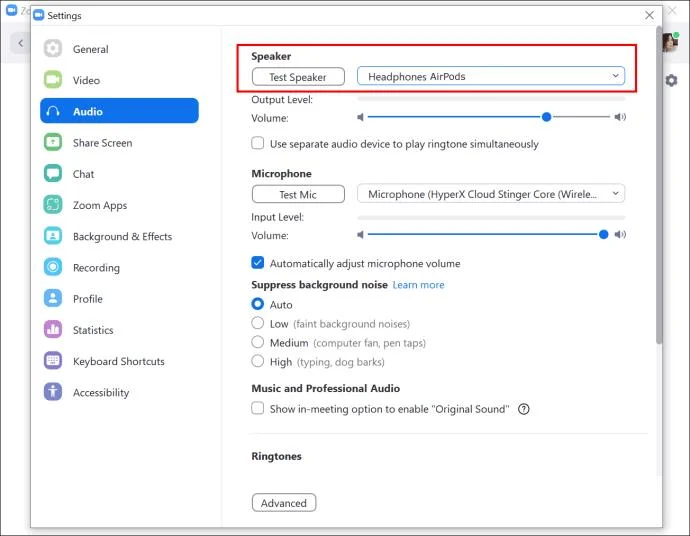This screenshot has width=690, height=536.
Task: Open the HyperX microphone device dropdown
Action: [x=491, y=194]
